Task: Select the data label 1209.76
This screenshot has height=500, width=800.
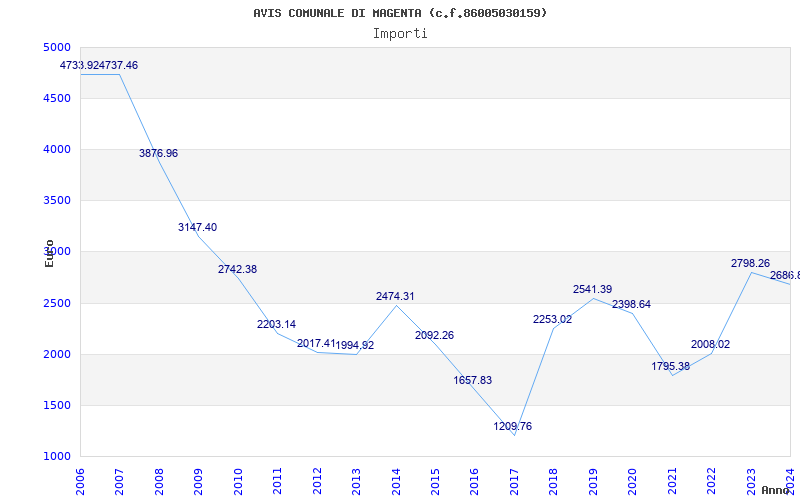Action: (x=512, y=426)
